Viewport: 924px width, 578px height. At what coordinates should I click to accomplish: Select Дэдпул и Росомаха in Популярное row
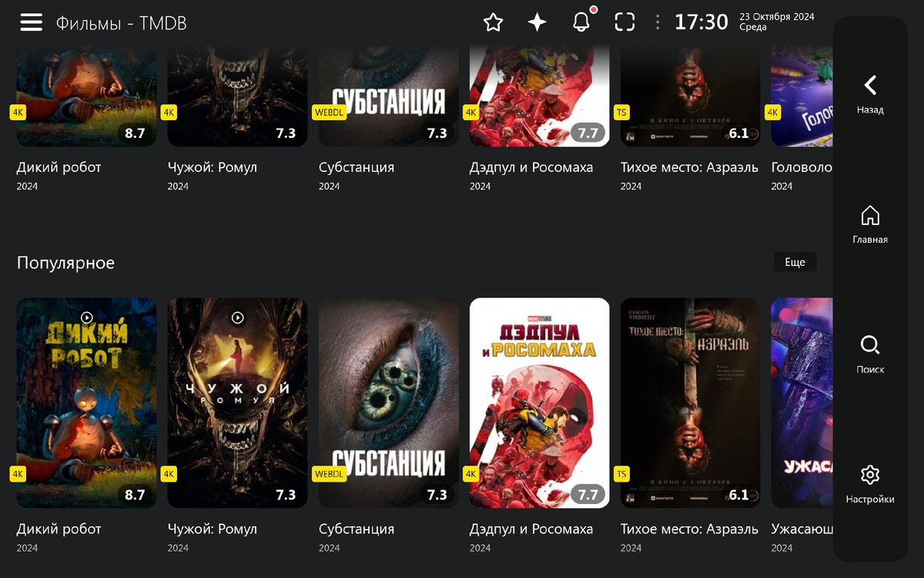click(x=540, y=403)
